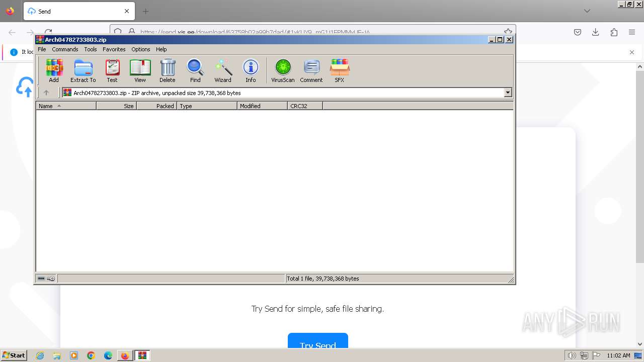
Task: Click the SFX toolbar icon
Action: pyautogui.click(x=340, y=70)
